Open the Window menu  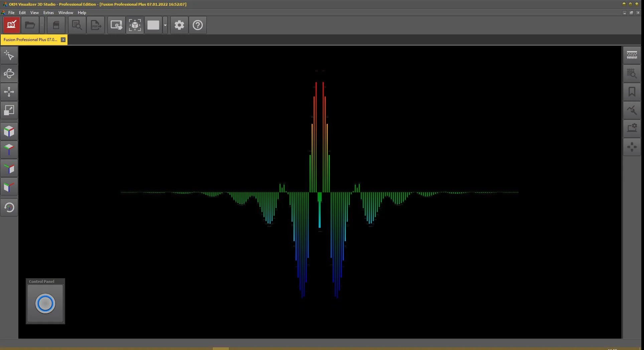65,13
